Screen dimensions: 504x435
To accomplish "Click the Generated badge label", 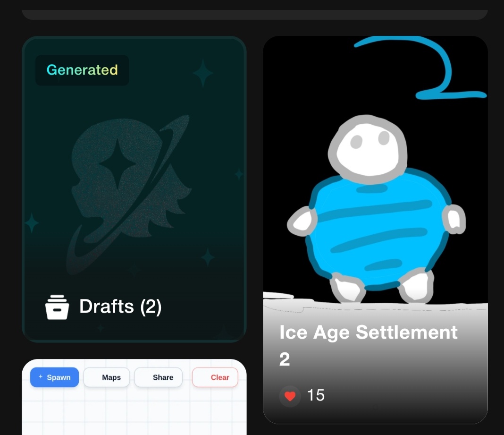I will click(82, 70).
